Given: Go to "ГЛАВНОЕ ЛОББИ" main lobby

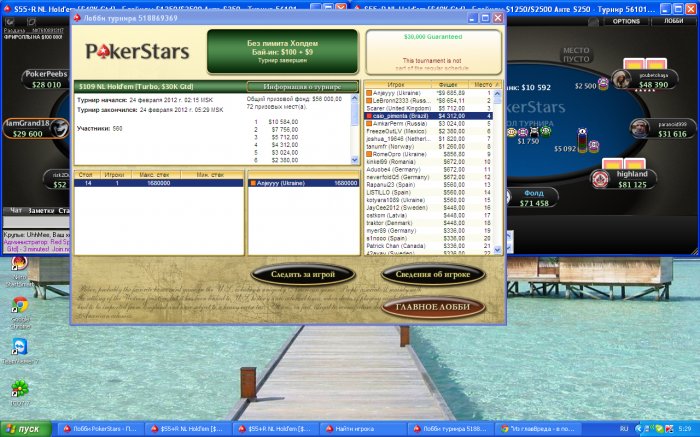Looking at the screenshot, I should point(433,307).
